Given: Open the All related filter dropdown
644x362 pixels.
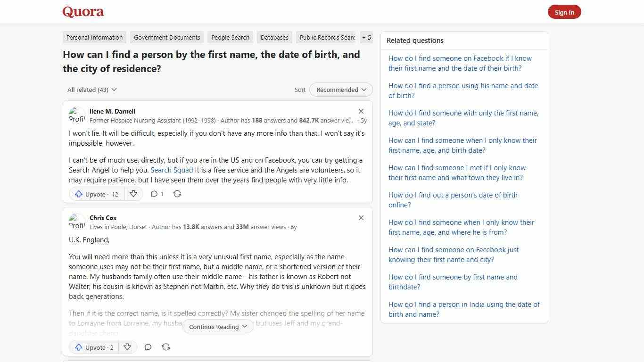Looking at the screenshot, I should tap(91, 90).
